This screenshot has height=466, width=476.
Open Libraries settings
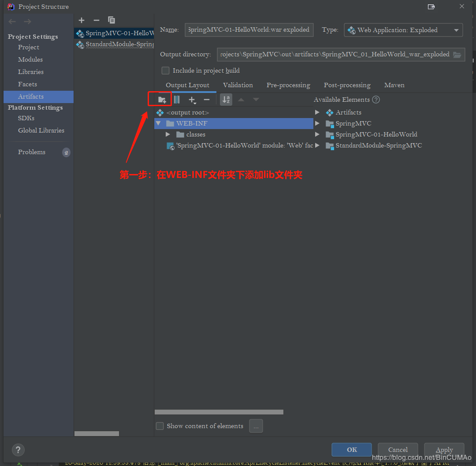(31, 72)
